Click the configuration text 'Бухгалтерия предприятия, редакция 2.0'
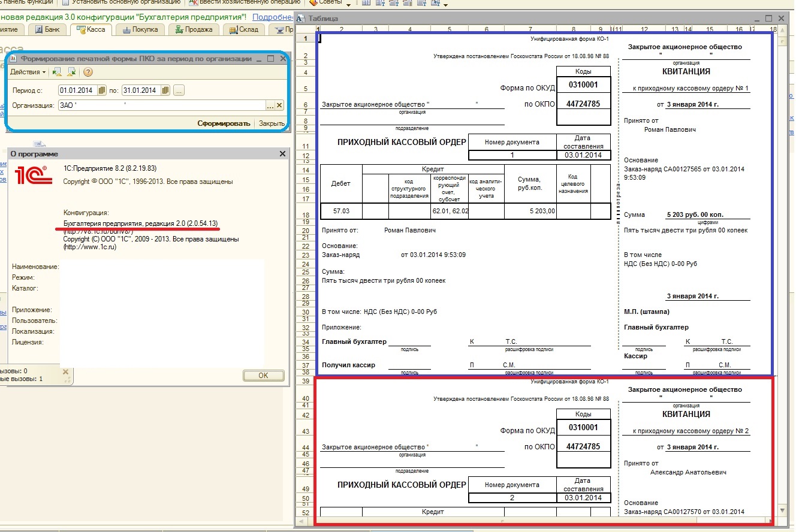796x532 pixels. tap(141, 223)
